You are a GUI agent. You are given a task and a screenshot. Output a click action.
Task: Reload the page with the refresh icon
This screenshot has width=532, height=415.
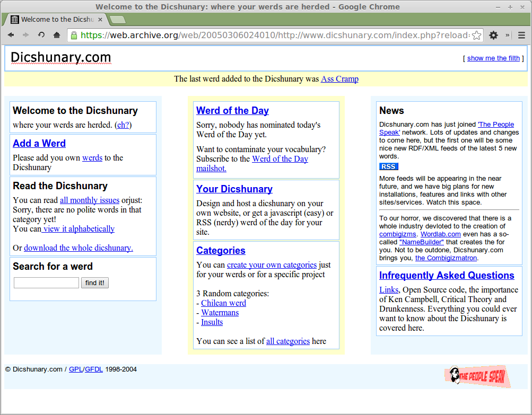coord(41,35)
